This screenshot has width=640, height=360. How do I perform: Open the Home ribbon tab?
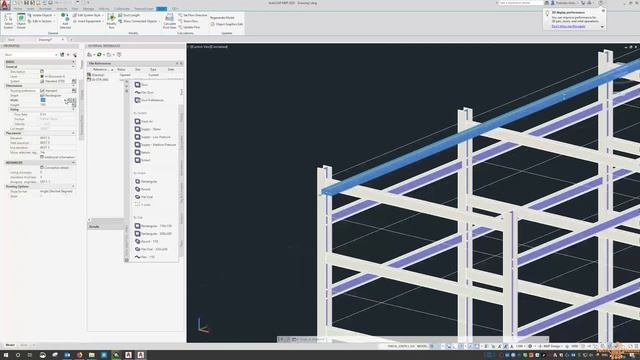(18, 9)
